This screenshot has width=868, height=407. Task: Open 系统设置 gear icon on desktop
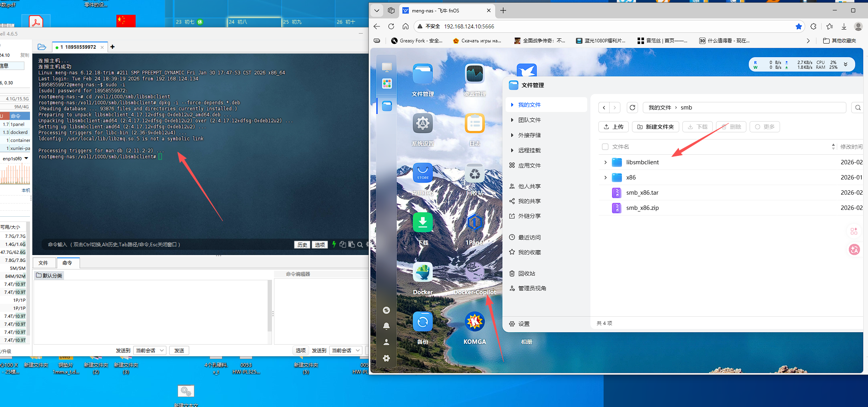click(x=422, y=124)
